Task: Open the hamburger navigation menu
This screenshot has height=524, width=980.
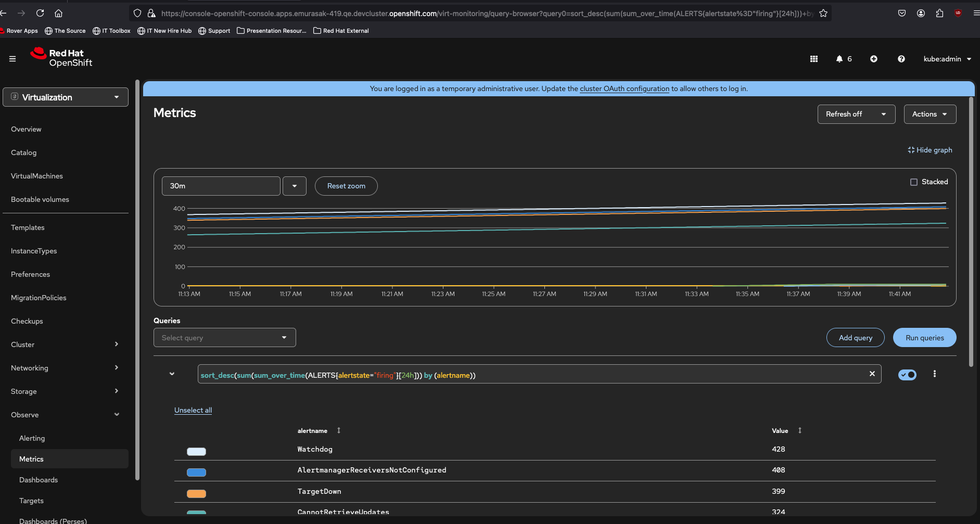Action: click(x=12, y=59)
